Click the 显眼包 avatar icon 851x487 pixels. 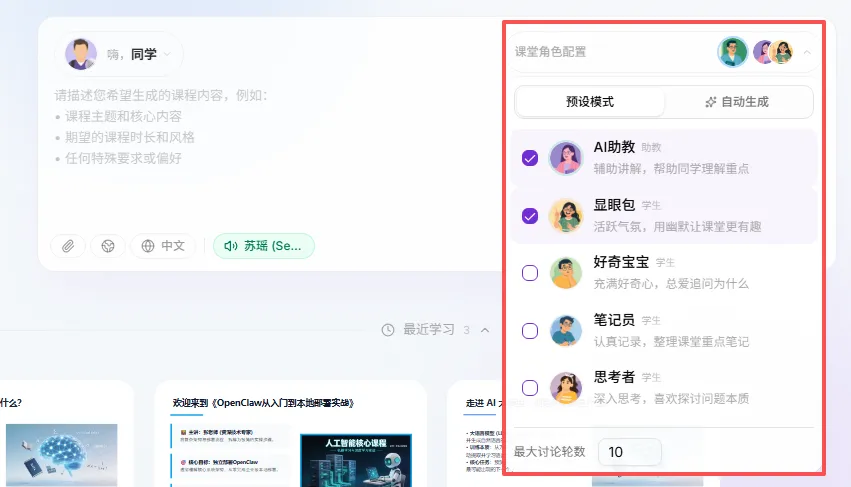[566, 216]
